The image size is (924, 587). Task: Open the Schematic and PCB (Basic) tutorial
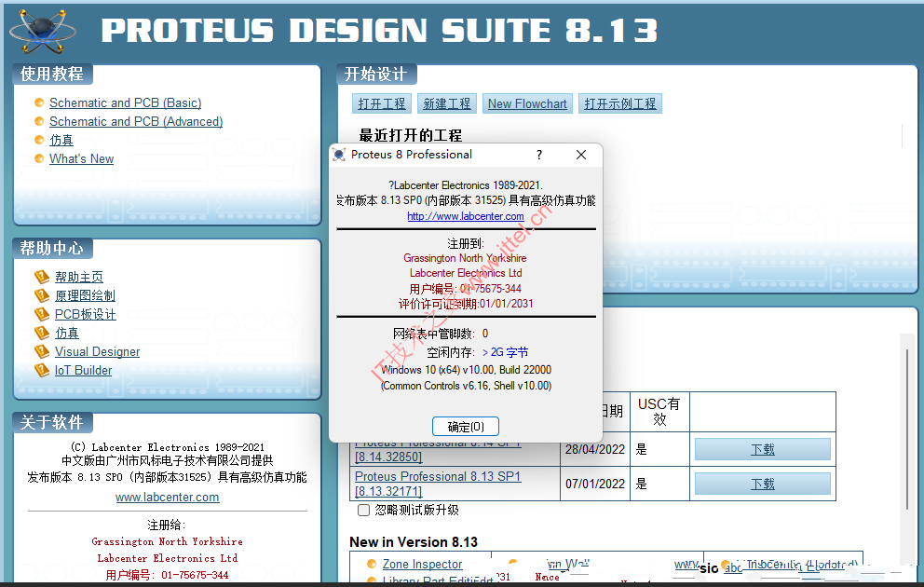pyautogui.click(x=126, y=102)
